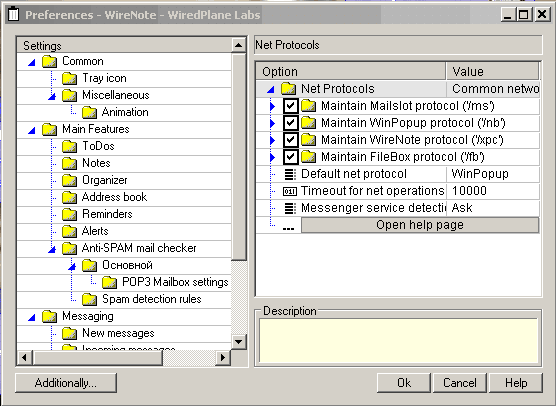
Task: Click the WireNote protocol folder icon
Action: (x=308, y=140)
